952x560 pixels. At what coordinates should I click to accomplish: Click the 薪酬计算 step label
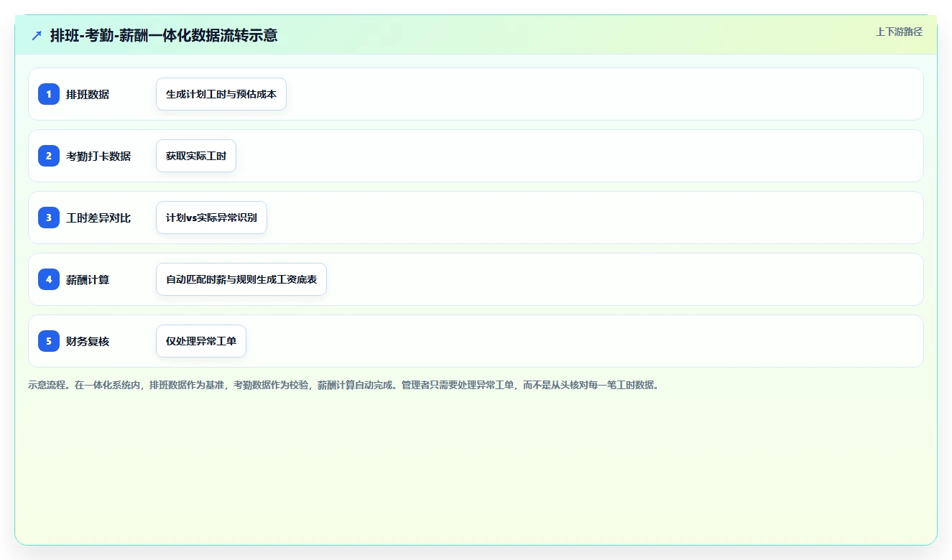click(88, 279)
